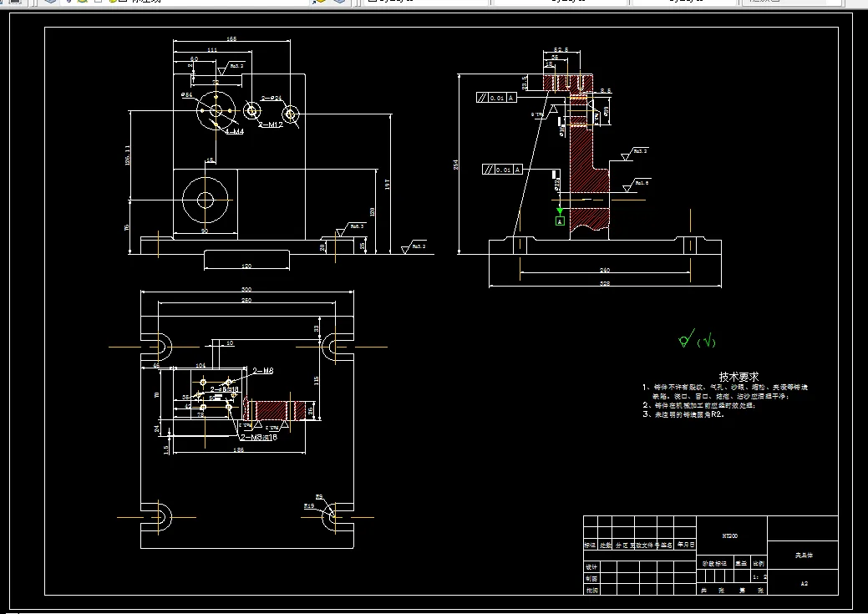The width and height of the screenshot is (868, 614).
Task: Click the 60 dimension text
Action: coord(194,58)
